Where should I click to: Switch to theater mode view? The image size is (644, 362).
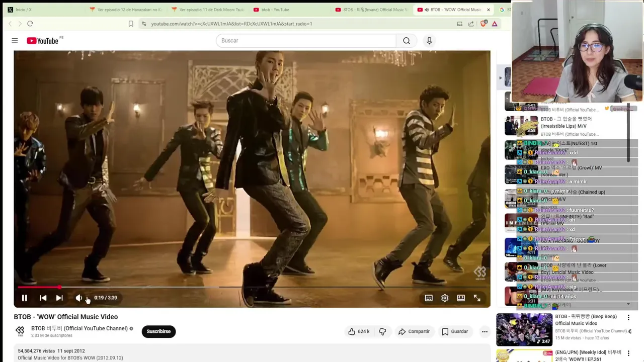(x=461, y=298)
